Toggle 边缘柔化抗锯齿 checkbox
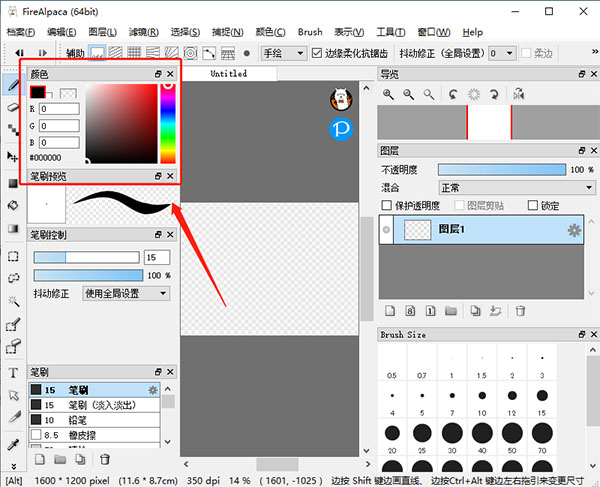 coord(318,53)
